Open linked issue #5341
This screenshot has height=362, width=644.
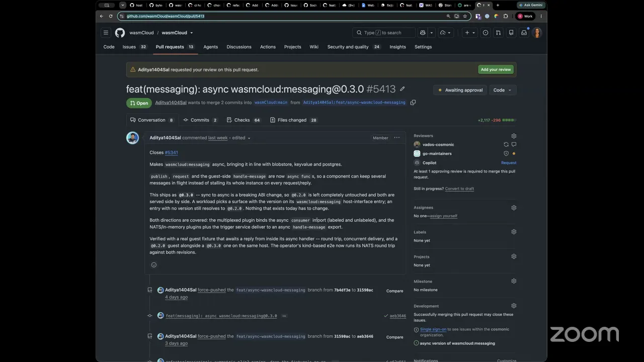click(x=171, y=152)
